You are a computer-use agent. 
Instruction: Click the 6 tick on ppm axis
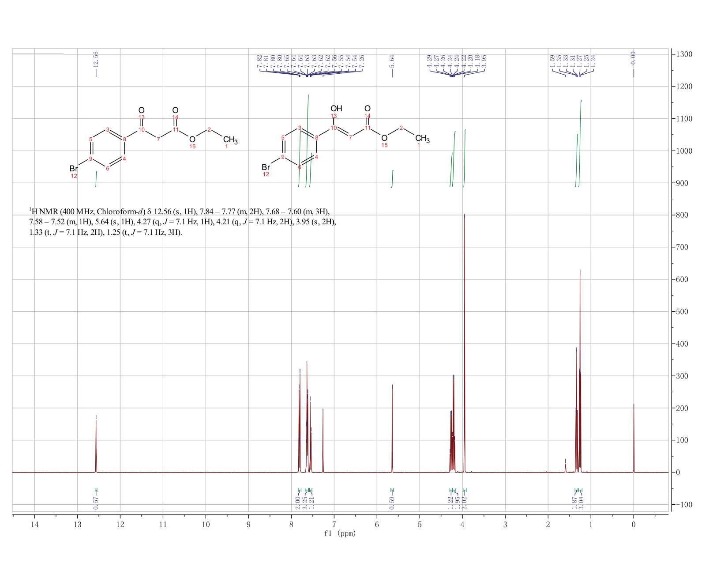pos(377,524)
